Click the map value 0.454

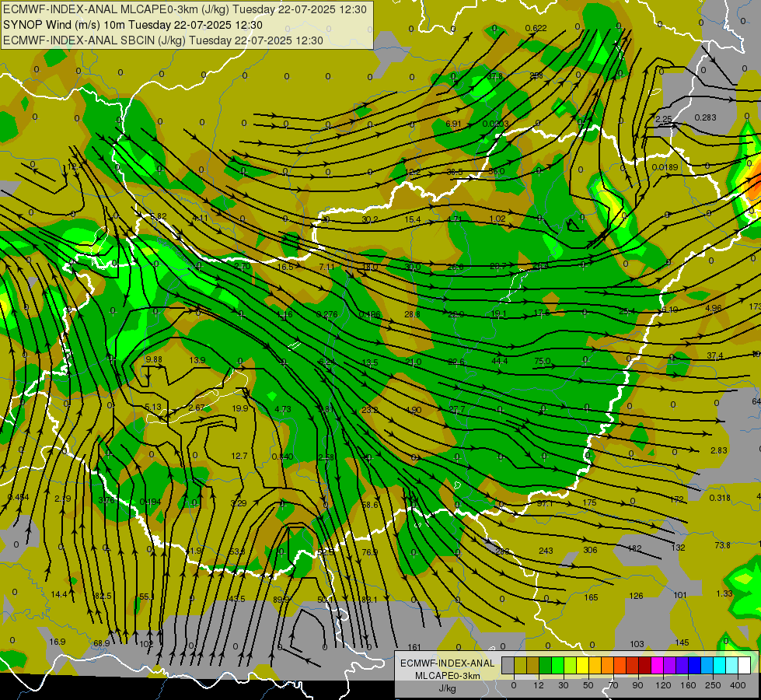point(18,498)
